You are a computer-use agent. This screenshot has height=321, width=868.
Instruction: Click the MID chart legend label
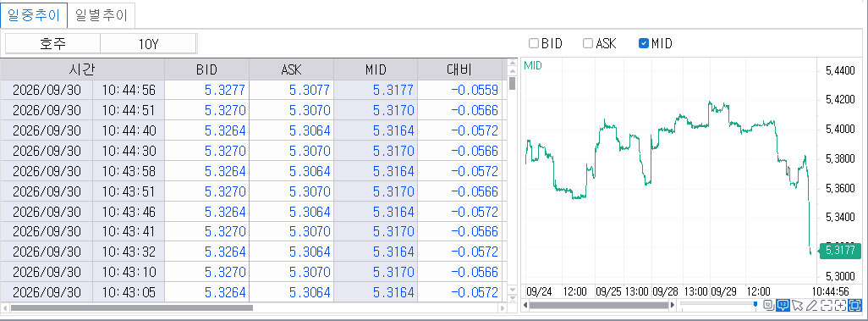coord(532,66)
